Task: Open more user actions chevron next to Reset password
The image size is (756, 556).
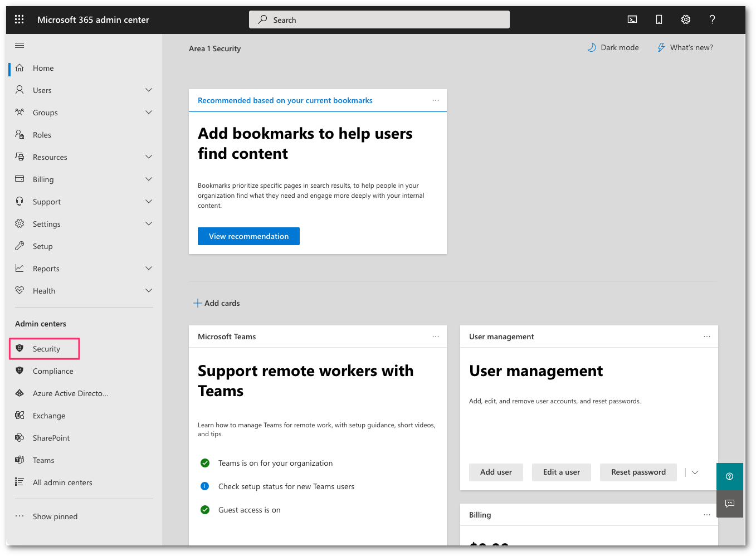Action: click(x=694, y=472)
